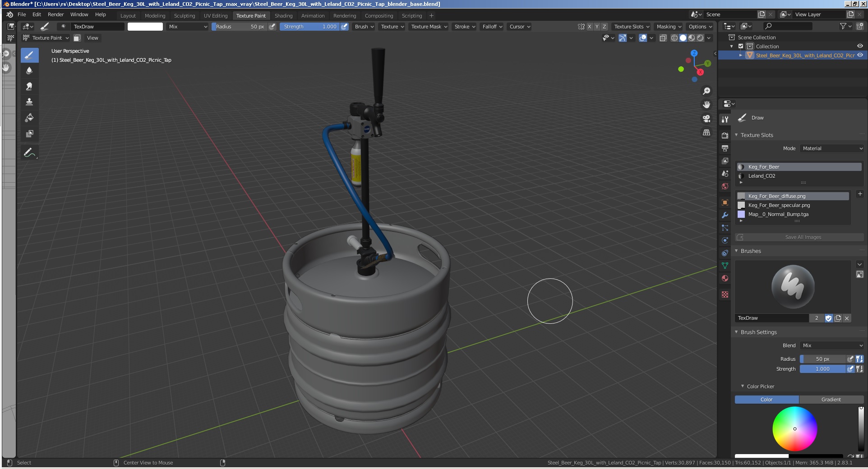The width and height of the screenshot is (868, 469).
Task: Click the Strength slider in header
Action: click(309, 27)
